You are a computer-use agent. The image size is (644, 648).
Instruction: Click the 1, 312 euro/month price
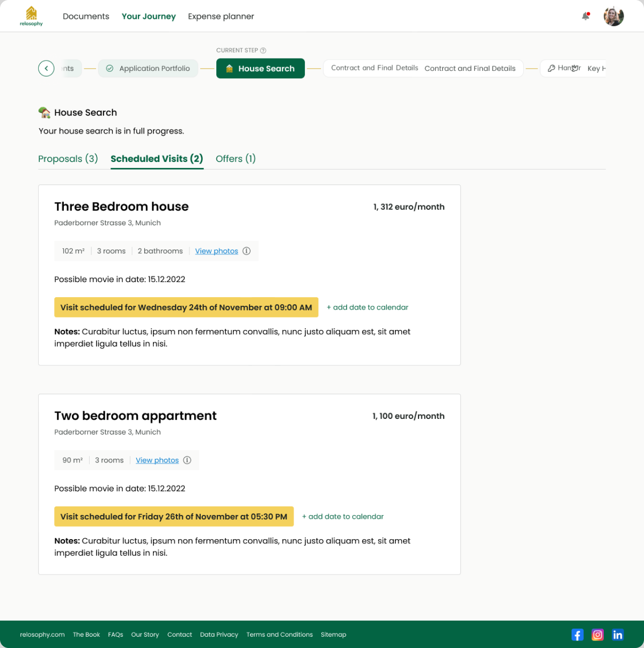[x=409, y=207]
